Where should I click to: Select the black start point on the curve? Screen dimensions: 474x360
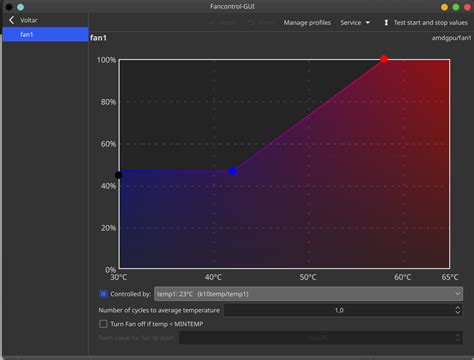point(118,175)
